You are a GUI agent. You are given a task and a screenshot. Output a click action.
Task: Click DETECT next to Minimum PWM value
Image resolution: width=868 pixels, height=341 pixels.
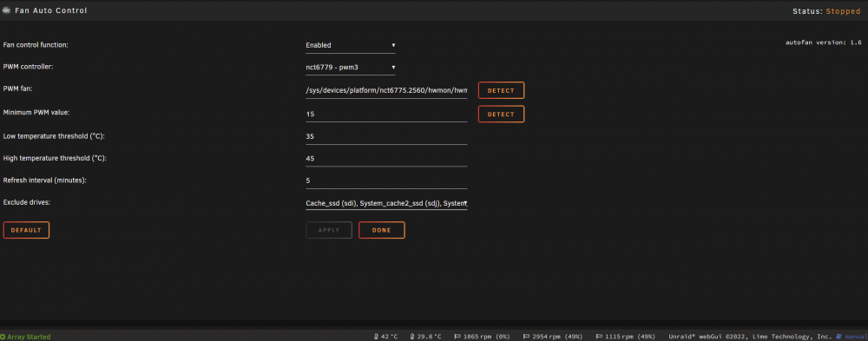click(501, 114)
